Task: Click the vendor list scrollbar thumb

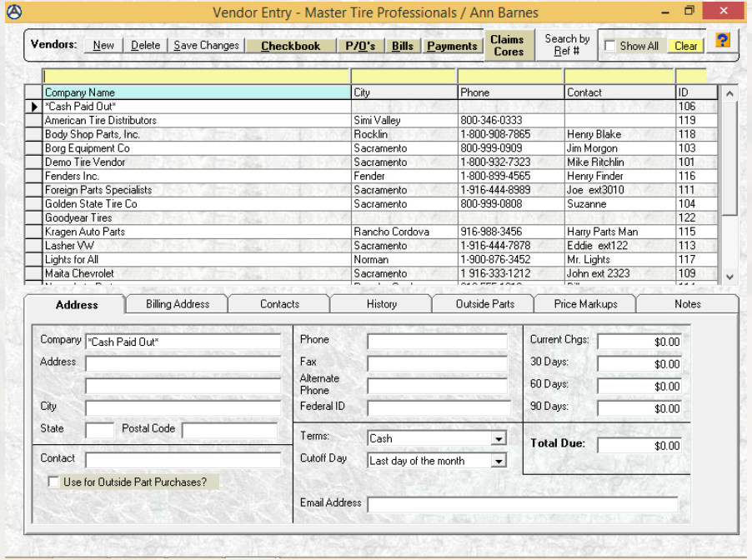Action: 729,158
